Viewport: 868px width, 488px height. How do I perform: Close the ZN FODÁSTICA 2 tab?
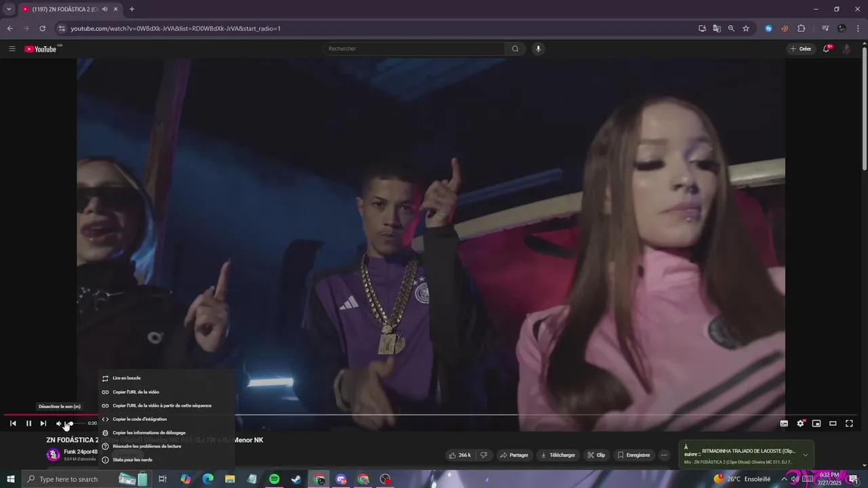[115, 9]
